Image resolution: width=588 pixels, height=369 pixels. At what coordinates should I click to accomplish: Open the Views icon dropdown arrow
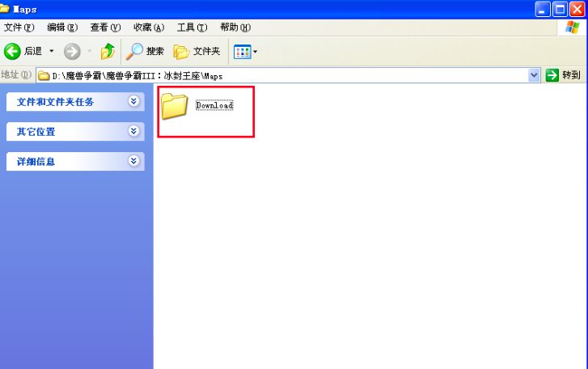(x=256, y=52)
